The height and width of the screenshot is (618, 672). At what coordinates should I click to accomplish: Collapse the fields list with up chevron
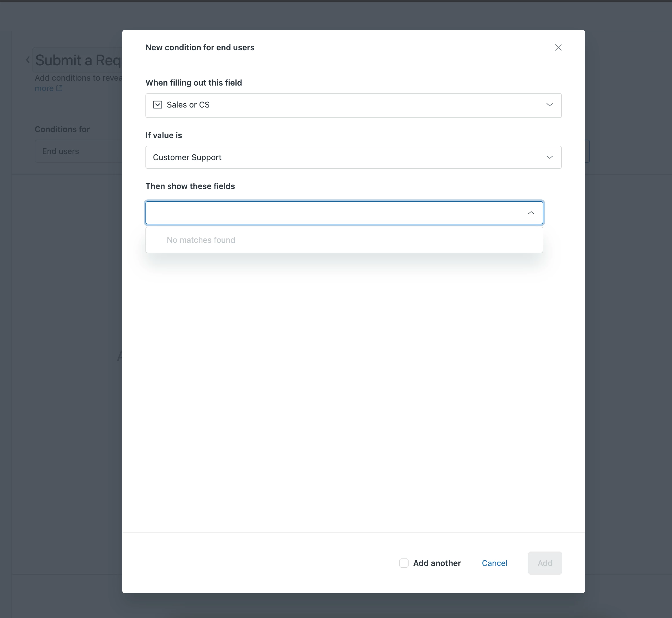531,213
